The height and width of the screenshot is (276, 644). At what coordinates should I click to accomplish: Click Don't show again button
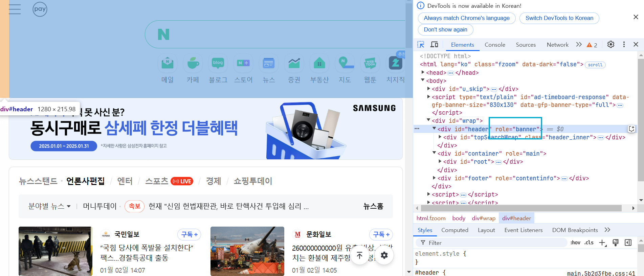pos(445,30)
